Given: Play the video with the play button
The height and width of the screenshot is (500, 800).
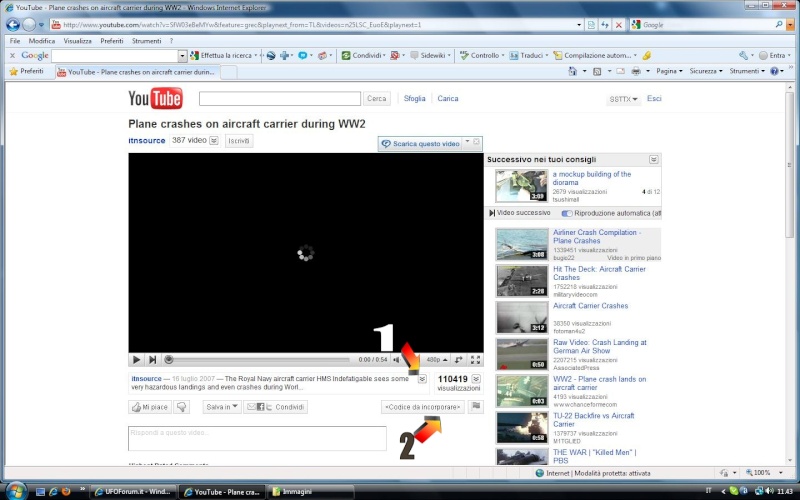Looking at the screenshot, I should [x=136, y=360].
